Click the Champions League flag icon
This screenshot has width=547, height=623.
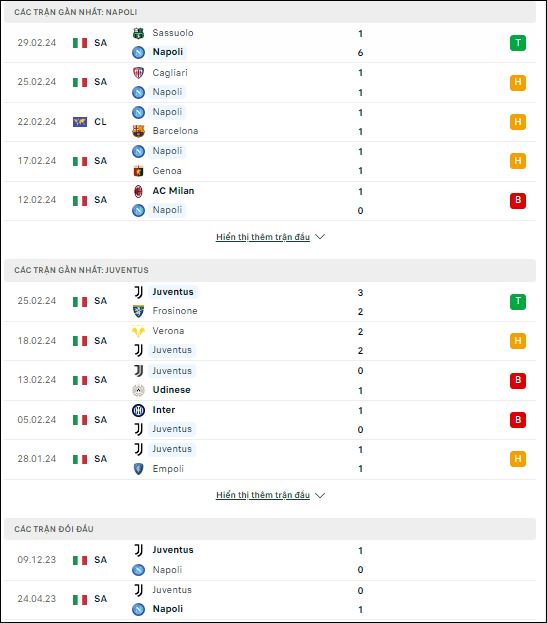point(80,122)
